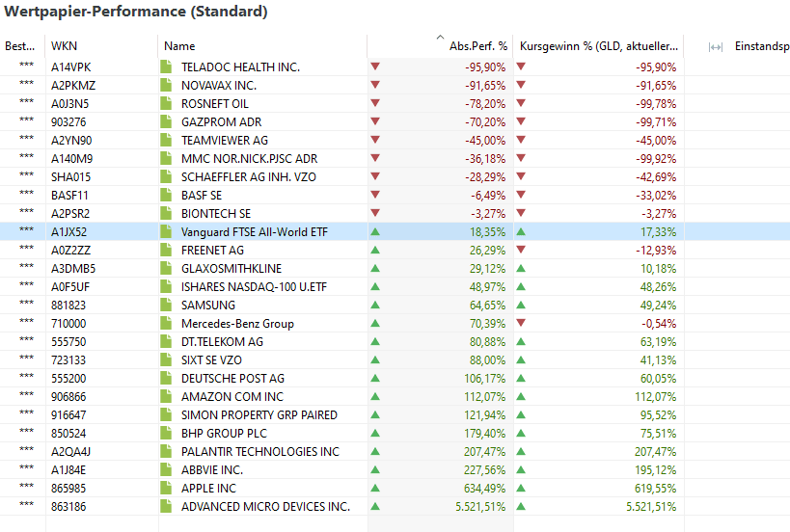Click Abs.Perf. value -45,00%
This screenshot has height=532, width=790.
[485, 141]
